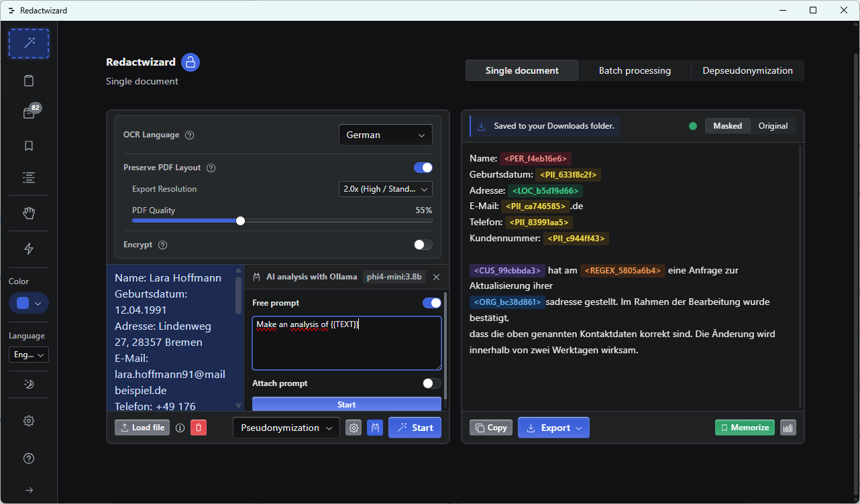Screen dimensions: 860x504
Task: Click the lightning bolt icon in the sidebar
Action: point(29,249)
